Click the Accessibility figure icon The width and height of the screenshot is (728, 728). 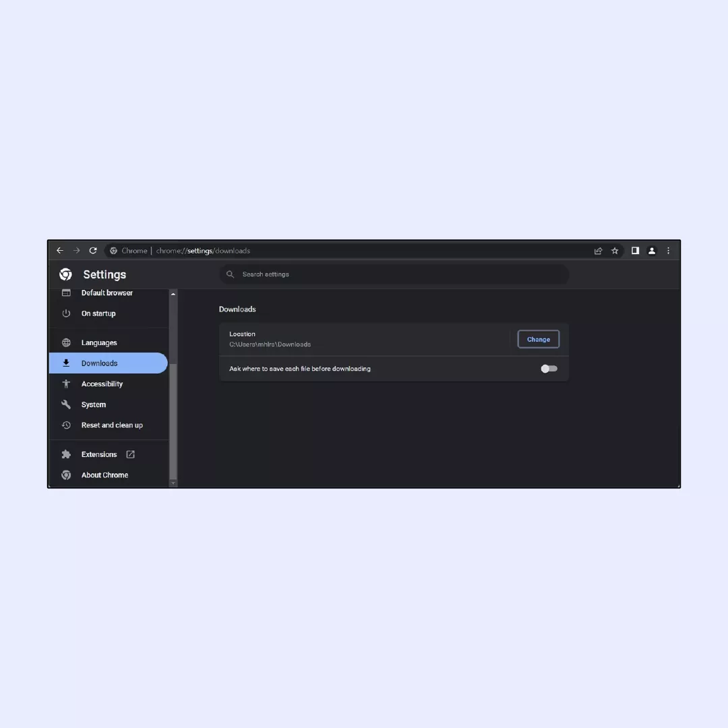click(x=66, y=384)
